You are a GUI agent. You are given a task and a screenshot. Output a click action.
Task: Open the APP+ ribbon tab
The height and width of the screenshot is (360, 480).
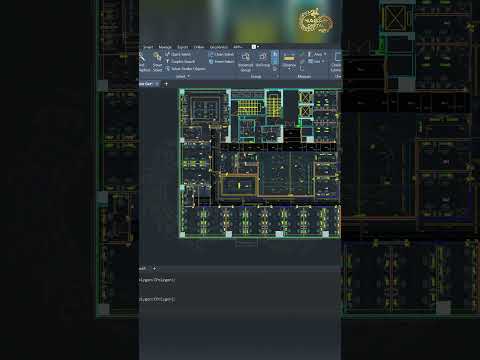238,47
